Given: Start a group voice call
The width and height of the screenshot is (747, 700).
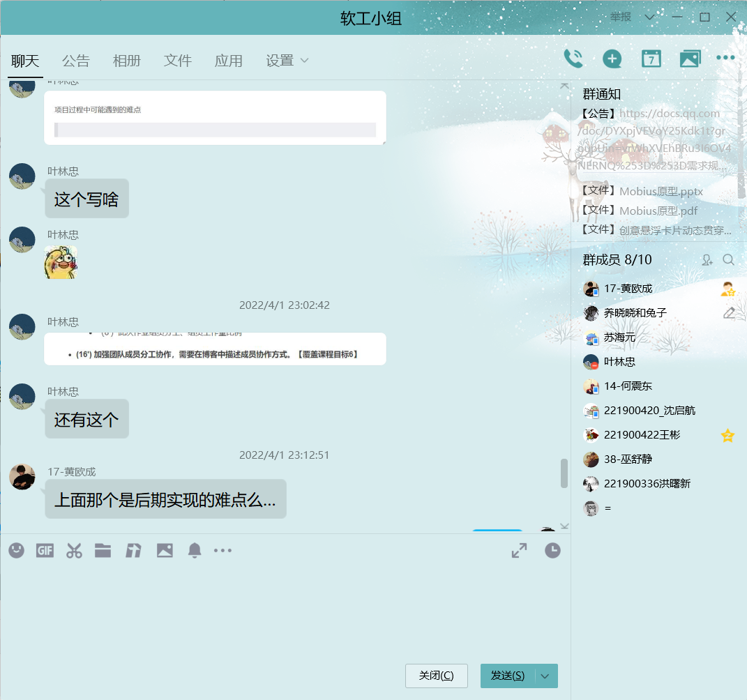Looking at the screenshot, I should 573,59.
